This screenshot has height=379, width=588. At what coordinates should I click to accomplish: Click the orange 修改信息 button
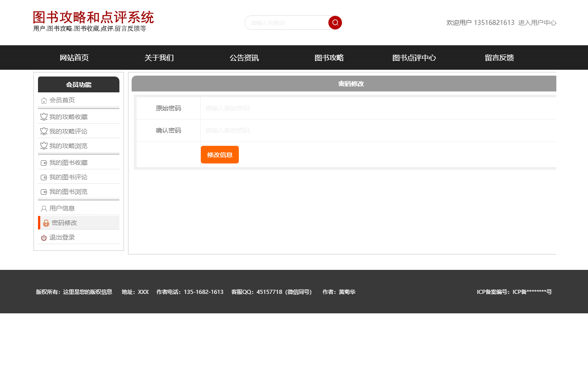click(220, 155)
